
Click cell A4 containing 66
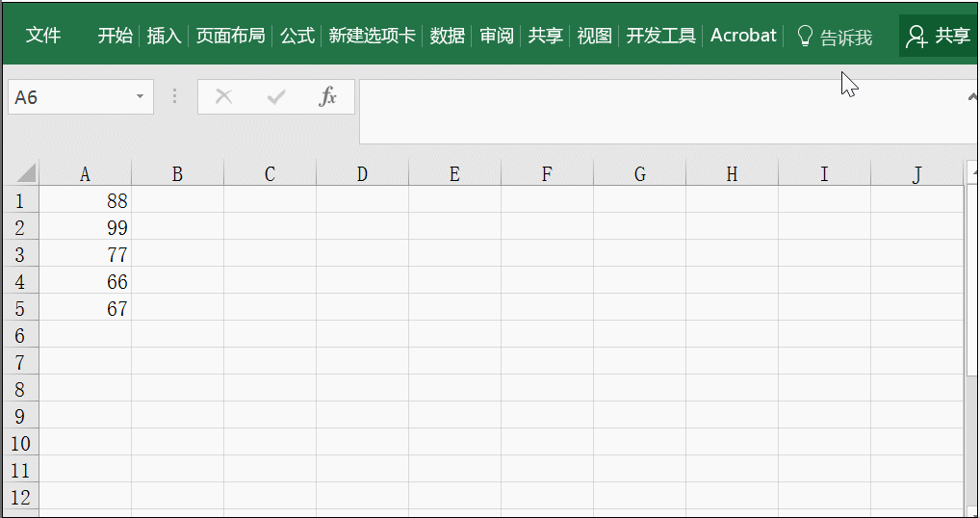(x=85, y=281)
